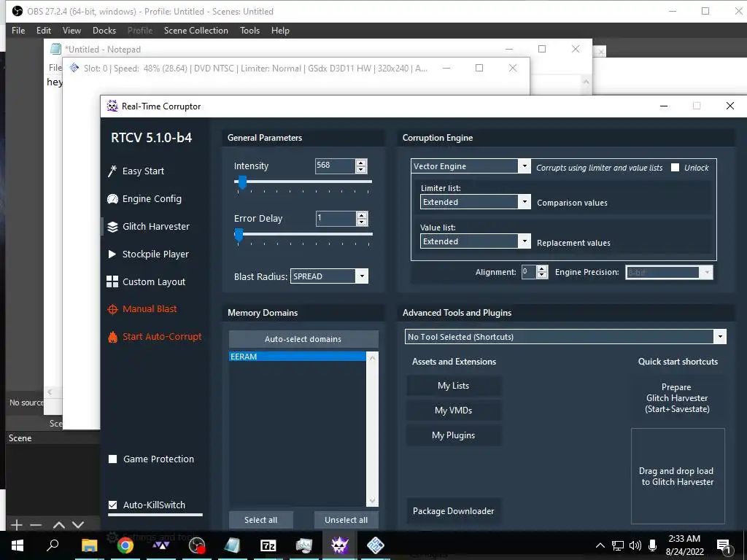The image size is (747, 560).
Task: Open the OBS Scene Collection menu
Action: point(196,31)
